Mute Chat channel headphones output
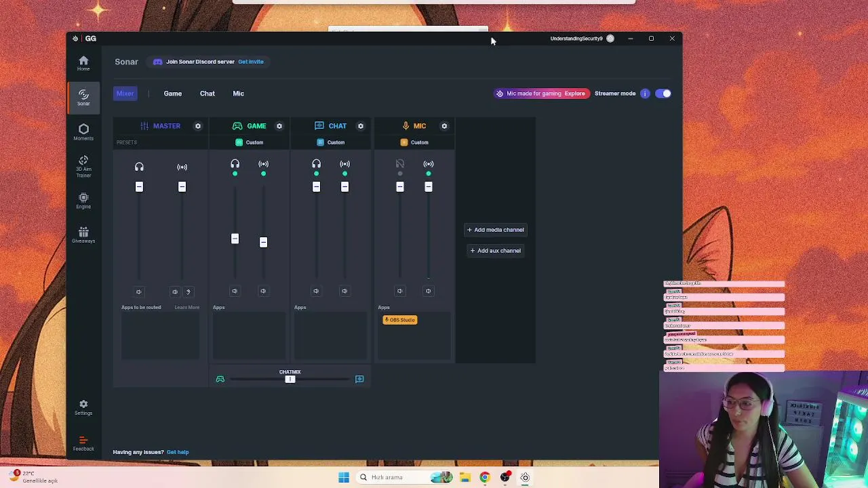This screenshot has height=488, width=868. point(316,291)
